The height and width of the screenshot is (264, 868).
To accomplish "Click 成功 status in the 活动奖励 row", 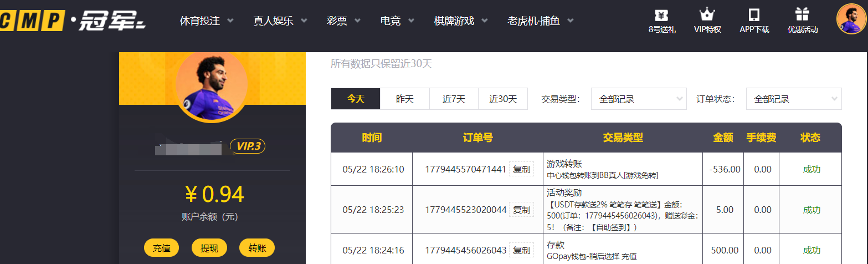I will coord(811,210).
